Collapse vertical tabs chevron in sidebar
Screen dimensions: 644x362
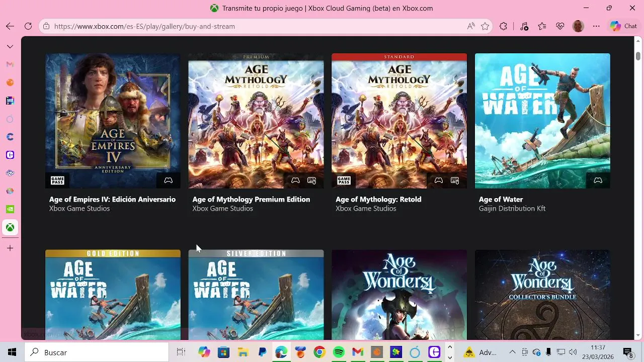pos(10,46)
